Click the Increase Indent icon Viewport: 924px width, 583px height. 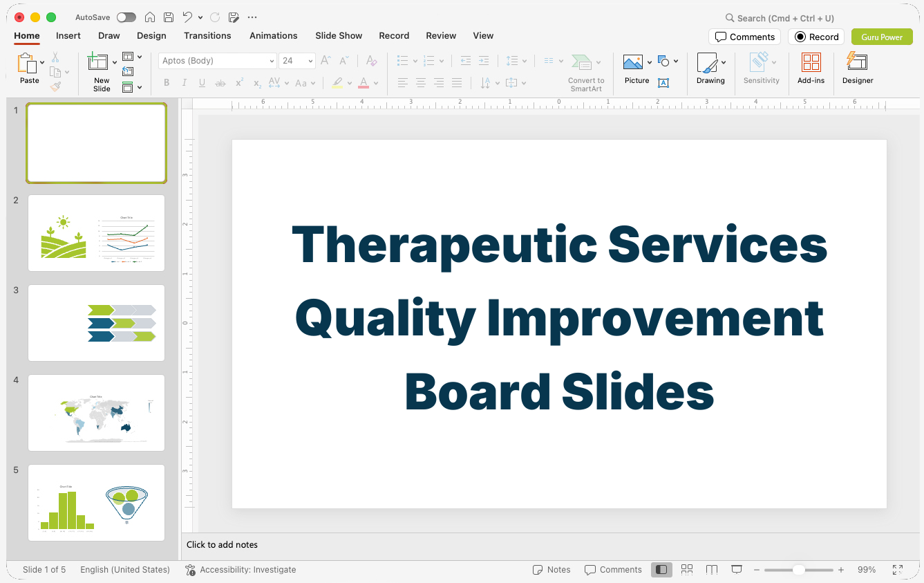pos(484,61)
